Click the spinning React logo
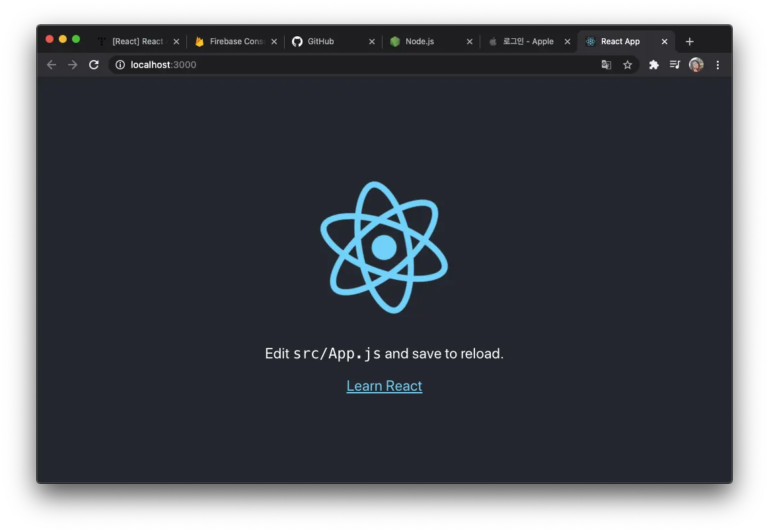769x532 pixels. pos(384,248)
